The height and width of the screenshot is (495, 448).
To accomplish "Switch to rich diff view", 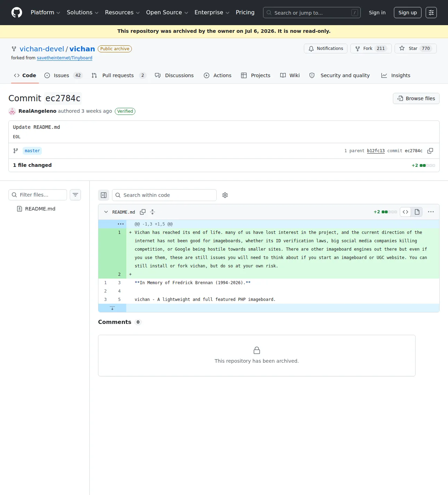I will click(417, 212).
